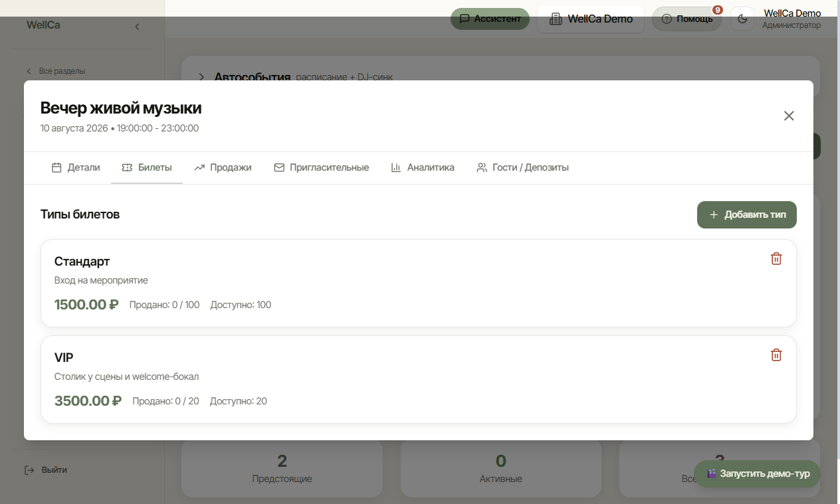This screenshot has height=504, width=840.
Task: Click the Добавить тип button
Action: coord(747,214)
